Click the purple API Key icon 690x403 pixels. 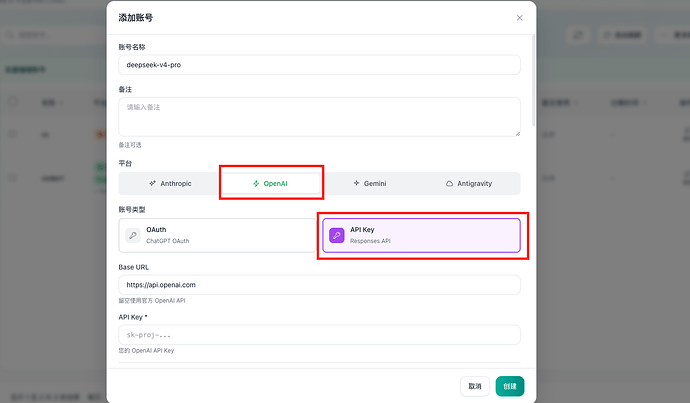coord(337,235)
